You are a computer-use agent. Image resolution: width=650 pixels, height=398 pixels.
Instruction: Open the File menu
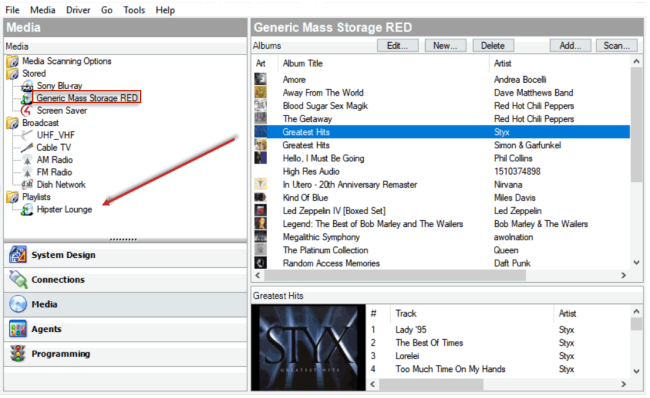click(x=12, y=10)
